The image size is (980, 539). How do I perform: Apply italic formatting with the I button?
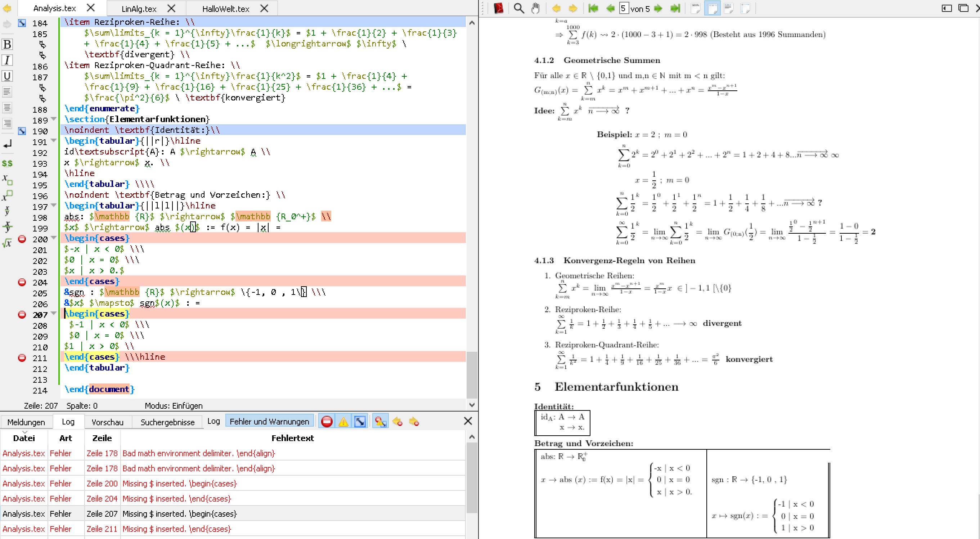tap(7, 60)
